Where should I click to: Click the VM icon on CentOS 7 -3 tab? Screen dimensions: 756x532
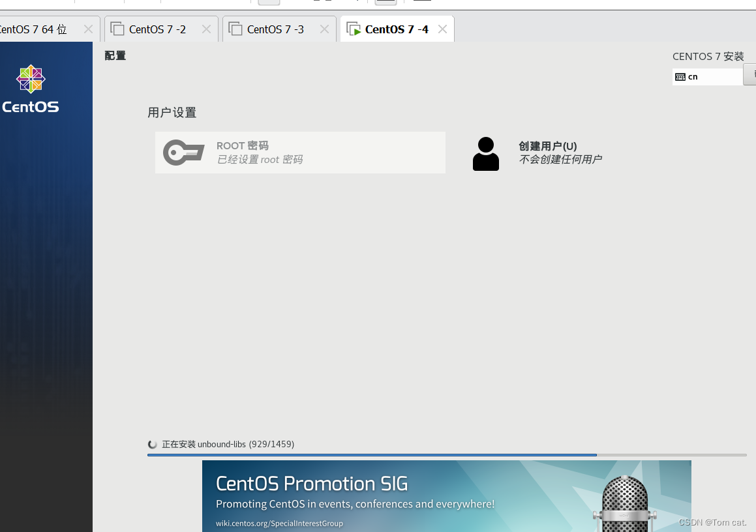click(x=235, y=29)
